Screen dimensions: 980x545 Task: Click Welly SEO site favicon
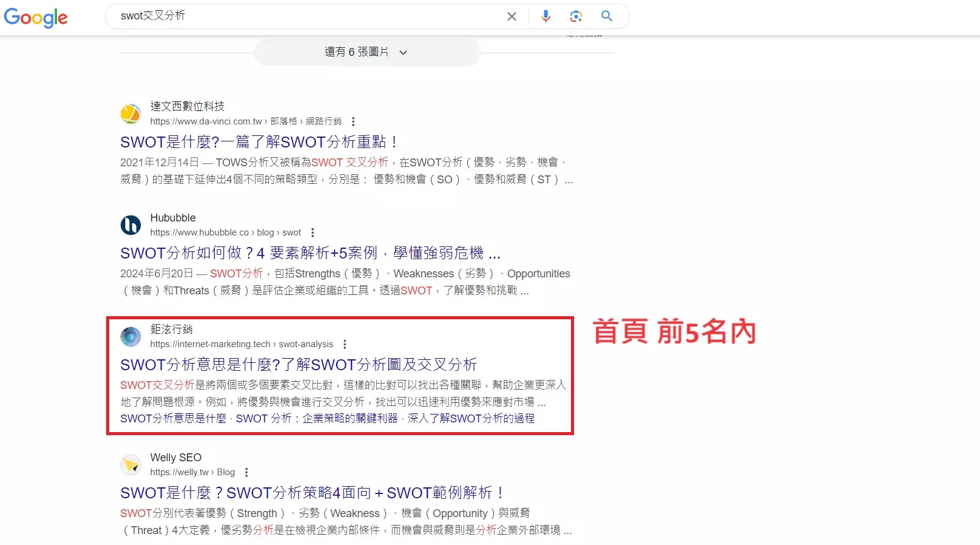click(x=130, y=465)
